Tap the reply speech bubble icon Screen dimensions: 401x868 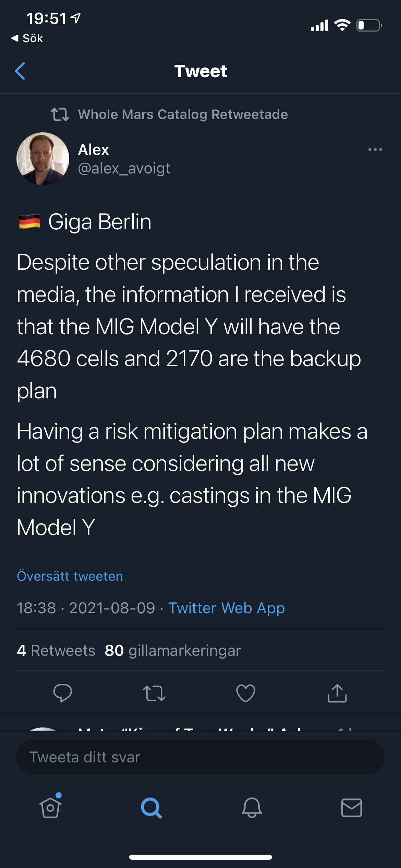tap(63, 693)
